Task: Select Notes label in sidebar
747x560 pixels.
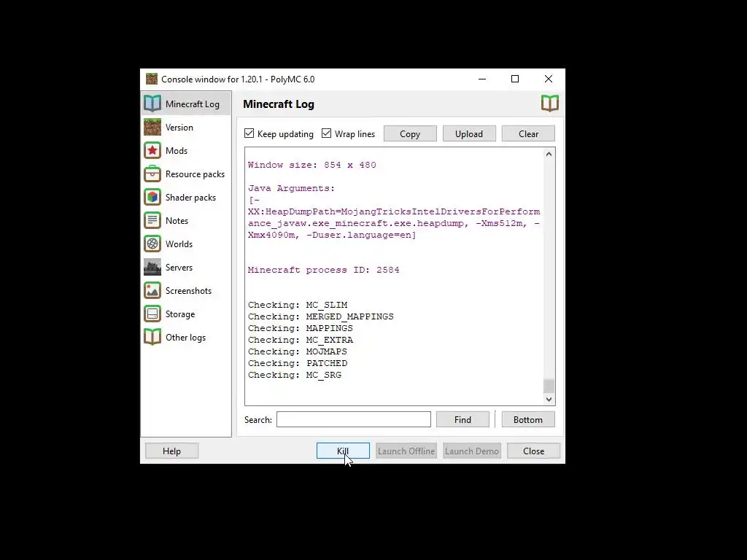Action: [177, 220]
